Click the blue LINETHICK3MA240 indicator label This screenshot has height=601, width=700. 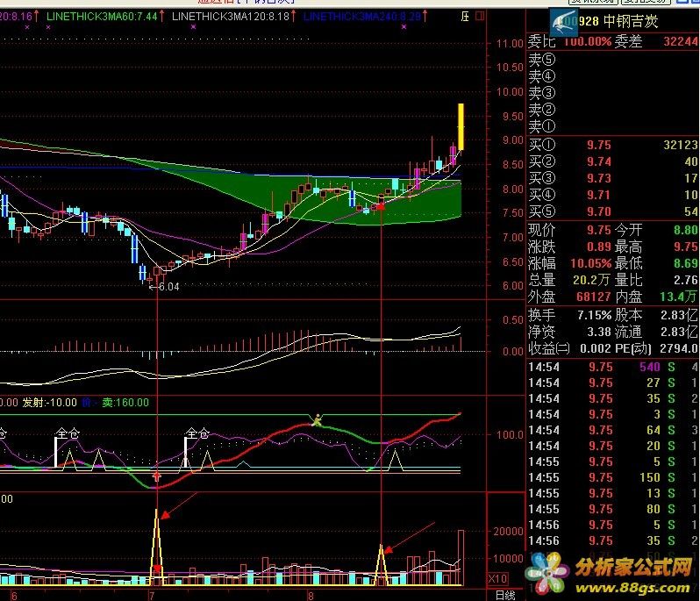click(x=362, y=17)
